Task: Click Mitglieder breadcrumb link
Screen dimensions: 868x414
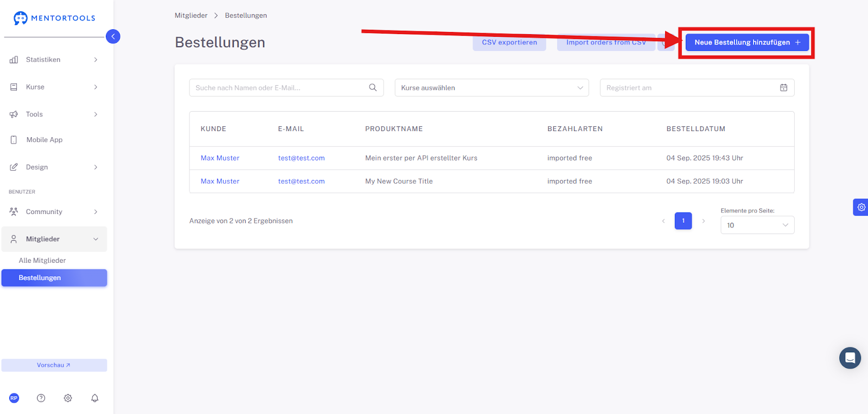Action: 191,15
